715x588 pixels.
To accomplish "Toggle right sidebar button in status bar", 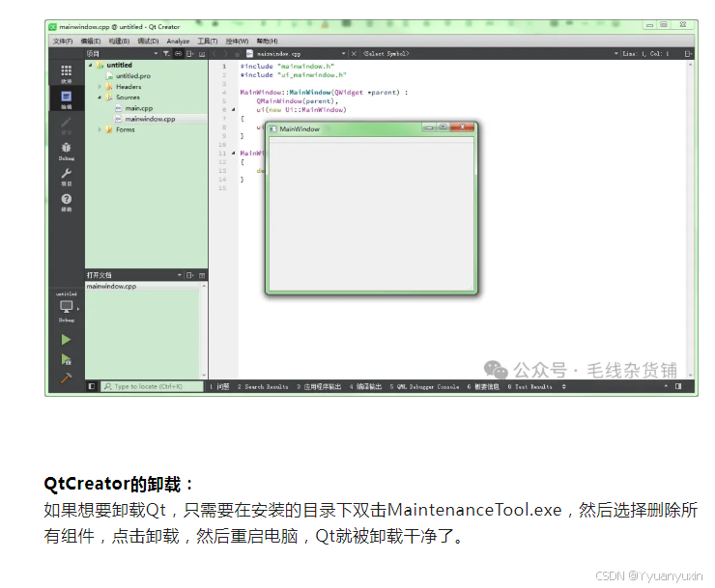I will (678, 386).
